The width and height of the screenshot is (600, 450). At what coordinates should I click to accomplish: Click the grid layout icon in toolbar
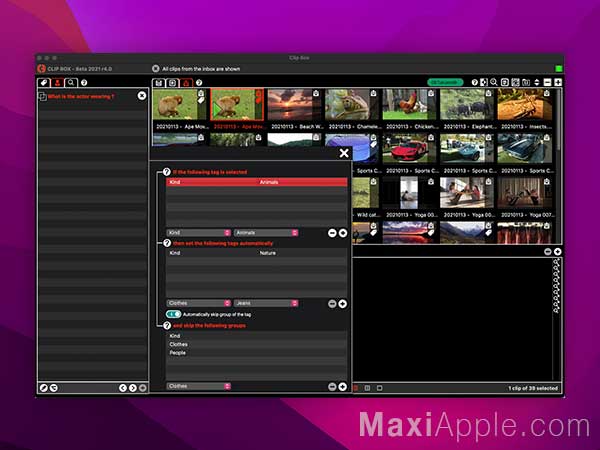(x=515, y=82)
